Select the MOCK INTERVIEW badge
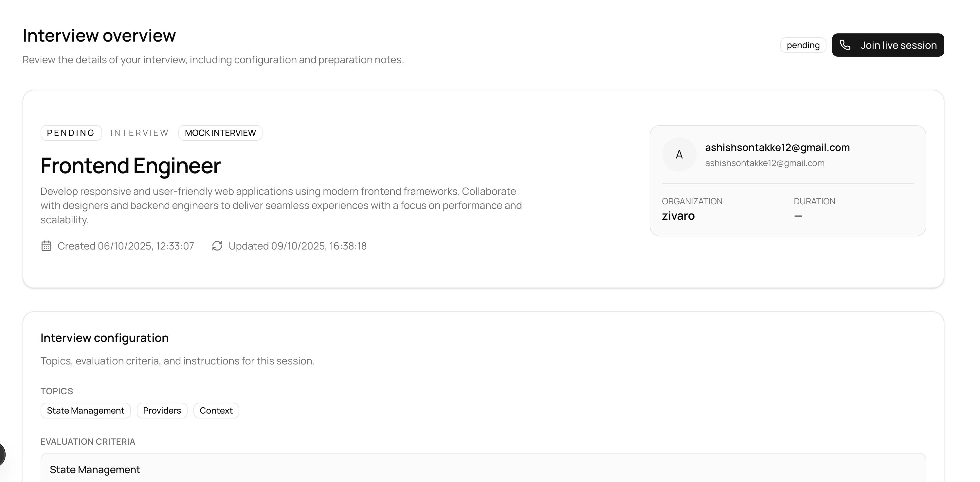Viewport: 980px width, 482px height. click(x=220, y=133)
